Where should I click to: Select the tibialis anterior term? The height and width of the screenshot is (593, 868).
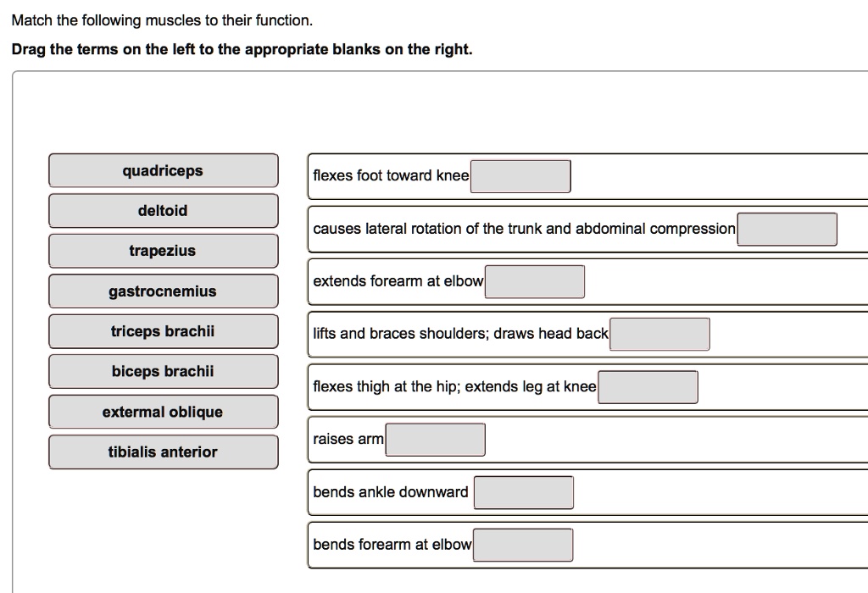click(164, 452)
